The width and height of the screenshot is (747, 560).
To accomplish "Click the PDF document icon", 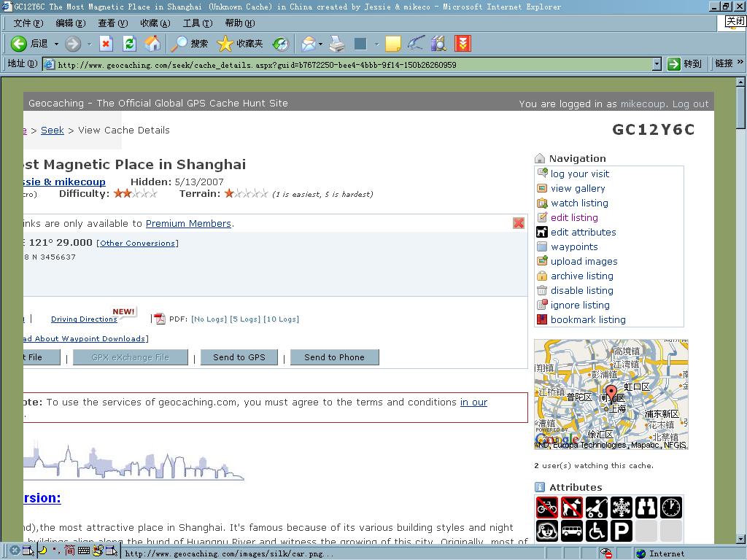I will [x=160, y=319].
